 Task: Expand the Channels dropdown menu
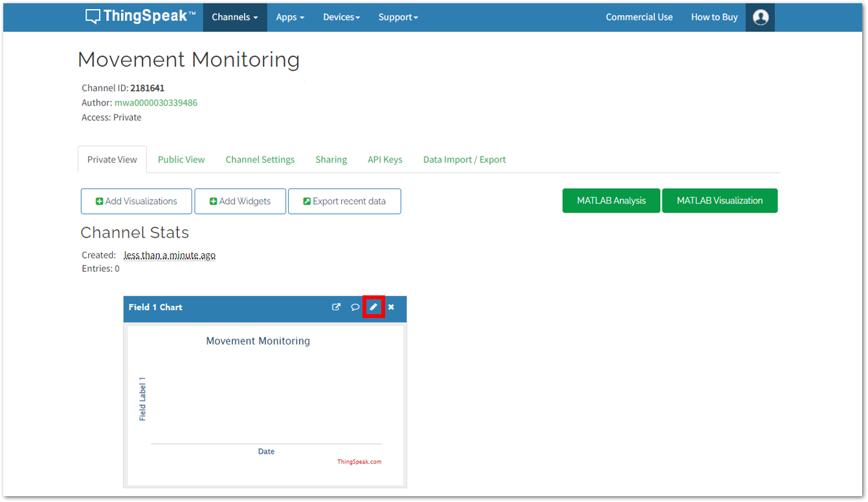point(235,17)
